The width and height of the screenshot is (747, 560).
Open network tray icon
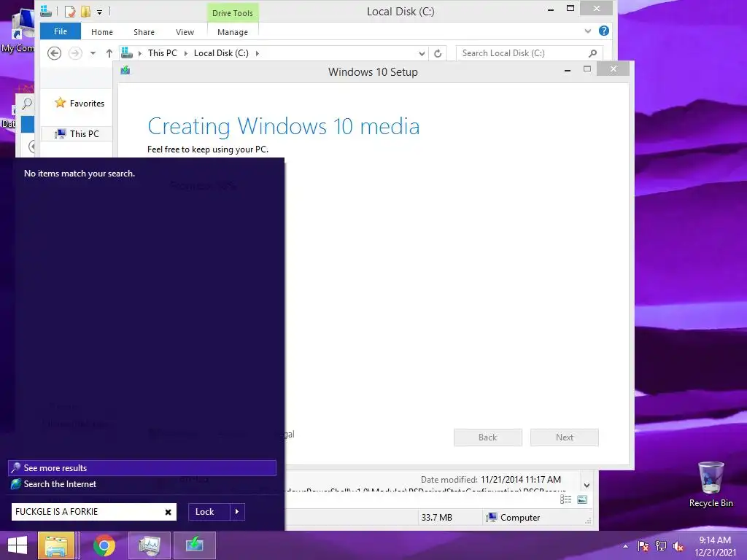[x=661, y=546]
